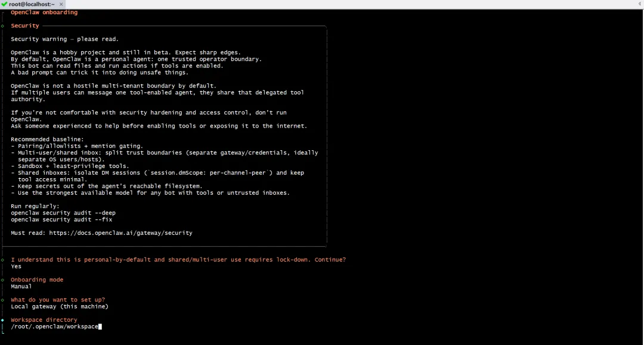Click the lock-down 'Continue?' confirmation prompt
This screenshot has width=644, height=345.
tap(178, 260)
